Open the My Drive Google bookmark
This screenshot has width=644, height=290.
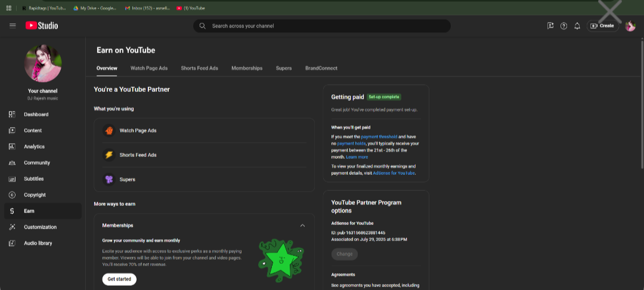pyautogui.click(x=95, y=8)
